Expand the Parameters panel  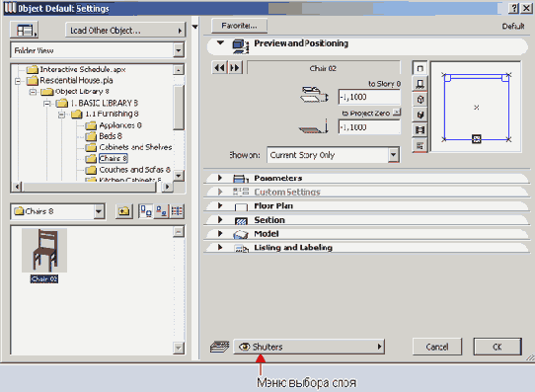(x=220, y=178)
